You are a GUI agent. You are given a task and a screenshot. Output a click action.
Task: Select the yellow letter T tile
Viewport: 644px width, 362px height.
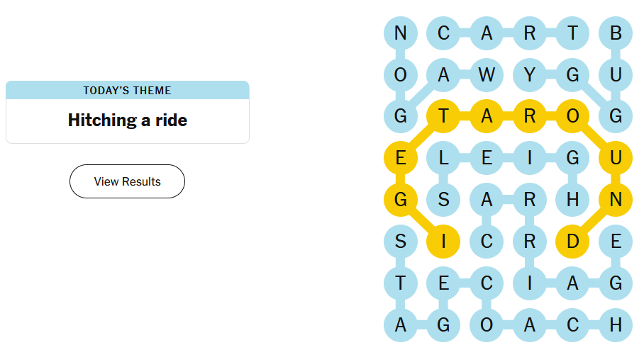pos(443,116)
